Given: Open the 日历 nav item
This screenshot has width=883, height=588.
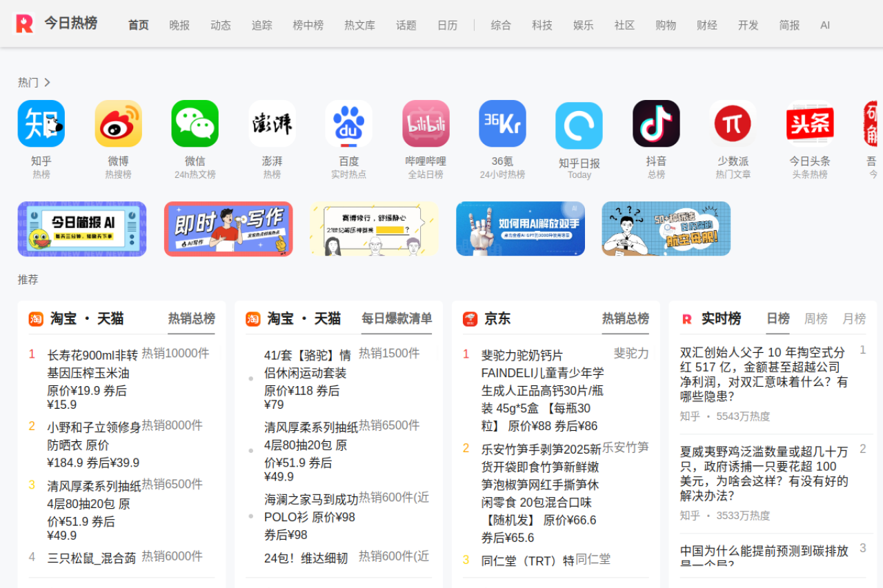Looking at the screenshot, I should point(448,26).
